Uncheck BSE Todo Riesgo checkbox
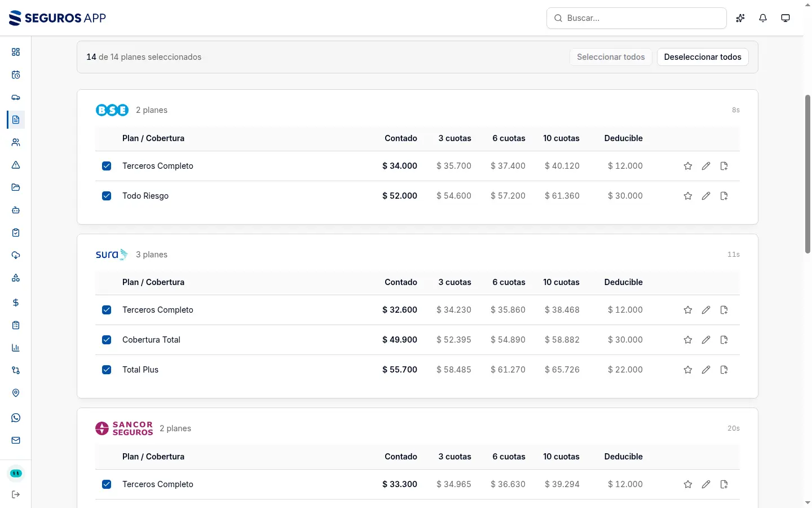 (107, 196)
